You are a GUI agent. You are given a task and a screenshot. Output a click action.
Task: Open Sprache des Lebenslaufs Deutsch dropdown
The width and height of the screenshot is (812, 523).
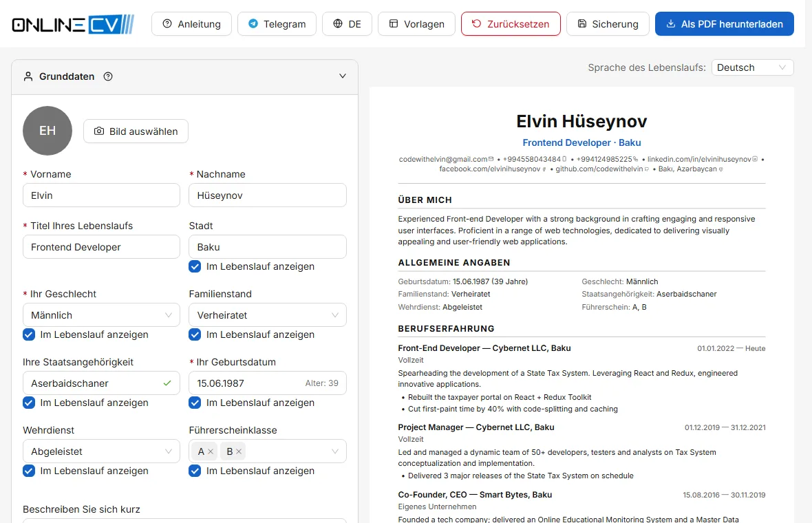pyautogui.click(x=752, y=67)
